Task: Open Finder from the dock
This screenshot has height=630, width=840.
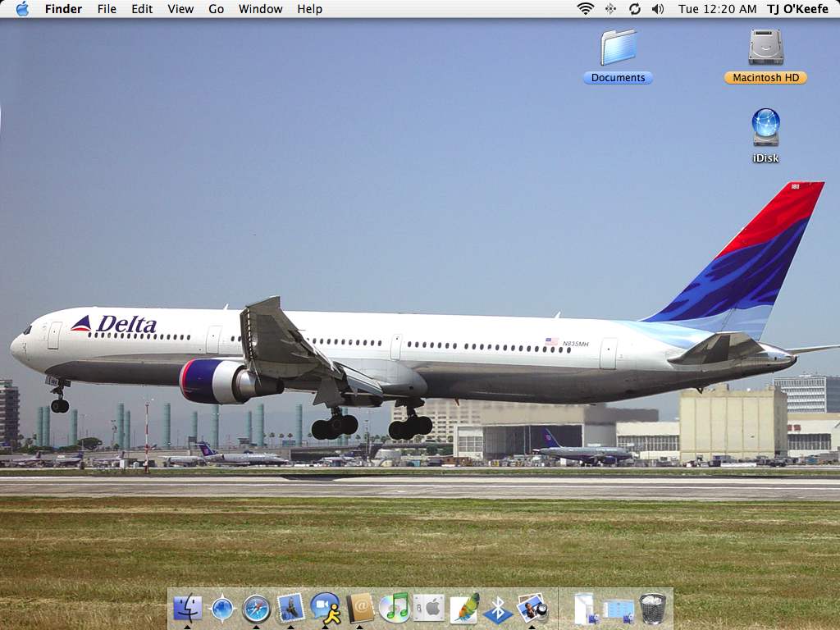Action: [x=188, y=609]
